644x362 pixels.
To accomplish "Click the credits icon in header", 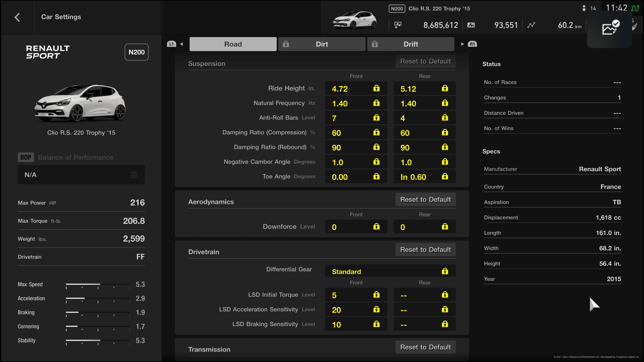I will click(398, 25).
